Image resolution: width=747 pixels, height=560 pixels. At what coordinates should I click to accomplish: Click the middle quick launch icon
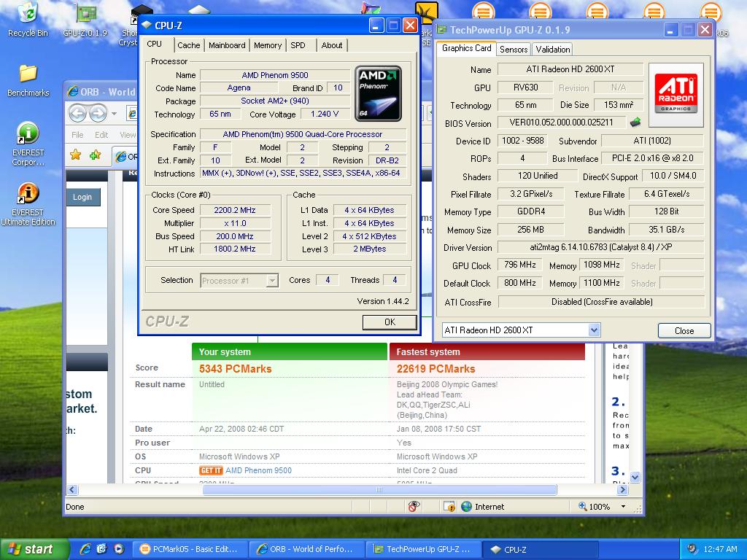click(102, 548)
